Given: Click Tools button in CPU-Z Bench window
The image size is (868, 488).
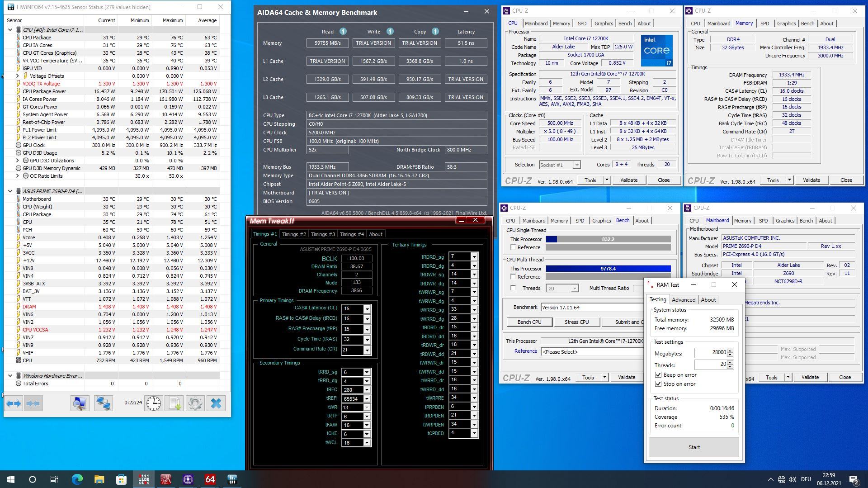Looking at the screenshot, I should pos(588,377).
